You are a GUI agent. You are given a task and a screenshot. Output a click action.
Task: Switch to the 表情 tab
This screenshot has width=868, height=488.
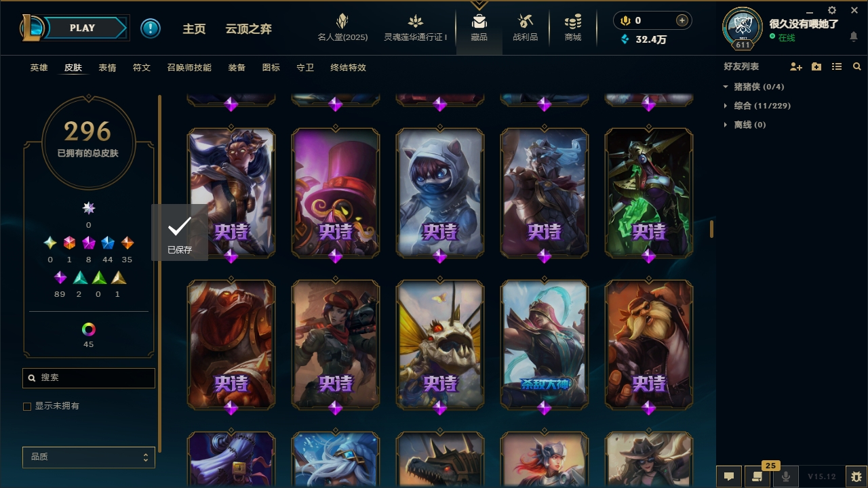click(x=107, y=68)
